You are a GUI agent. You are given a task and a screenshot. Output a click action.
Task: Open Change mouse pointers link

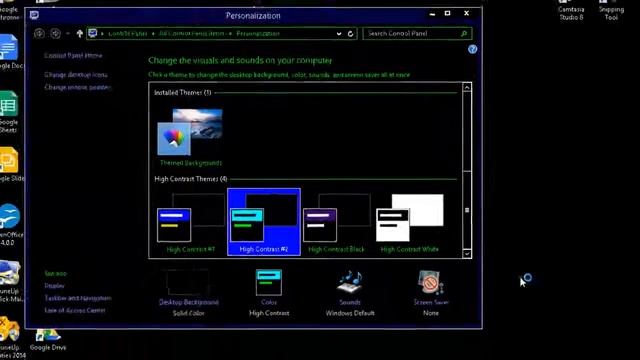click(x=78, y=87)
